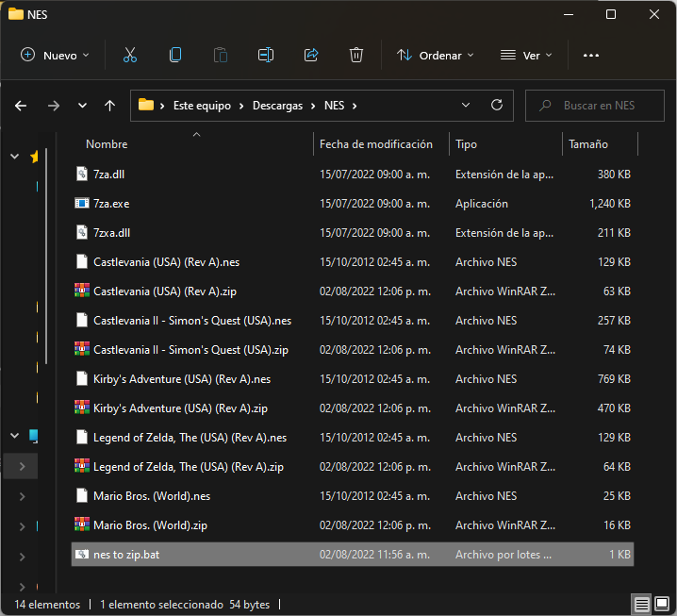The height and width of the screenshot is (616, 677).
Task: Click date 02/08/2022 11:56 a. m.
Action: tap(374, 555)
